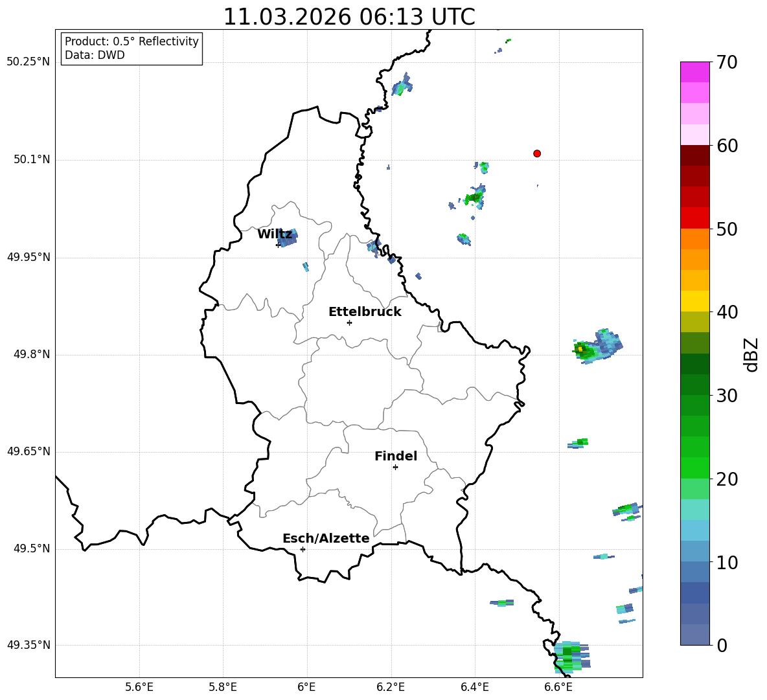767x700 pixels.
Task: Click the Findel label
Action: click(x=396, y=456)
